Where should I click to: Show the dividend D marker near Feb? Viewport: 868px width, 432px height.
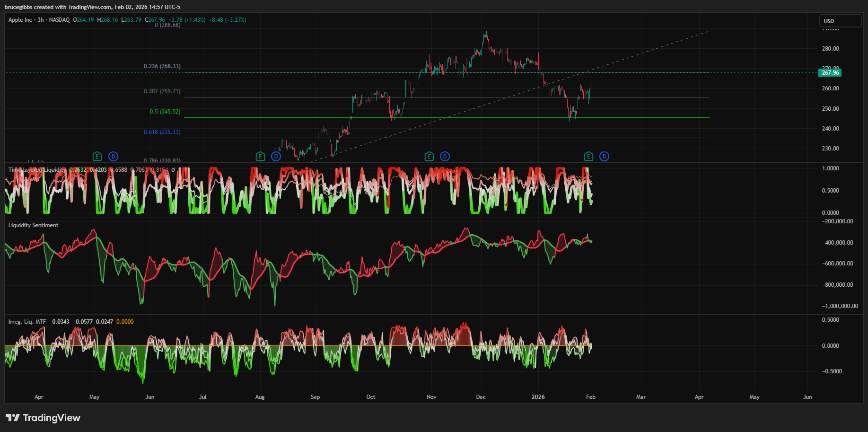604,157
